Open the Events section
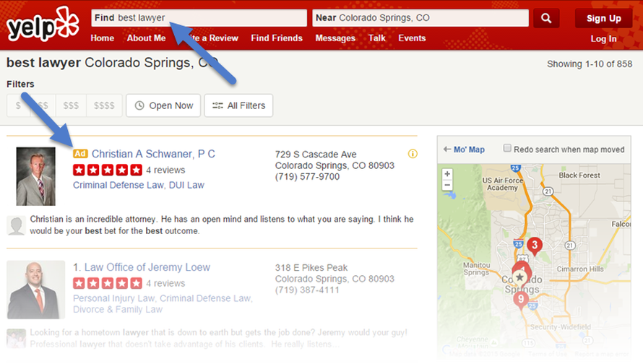This screenshot has width=643, height=364. click(412, 38)
